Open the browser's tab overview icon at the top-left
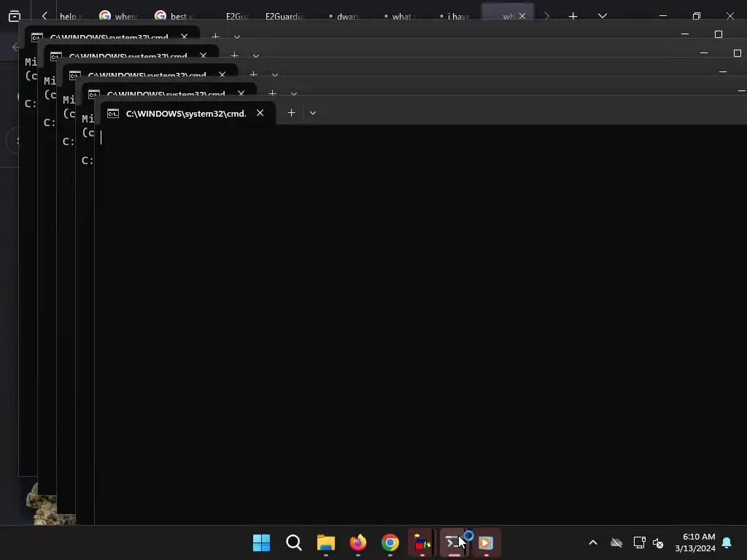 click(15, 16)
